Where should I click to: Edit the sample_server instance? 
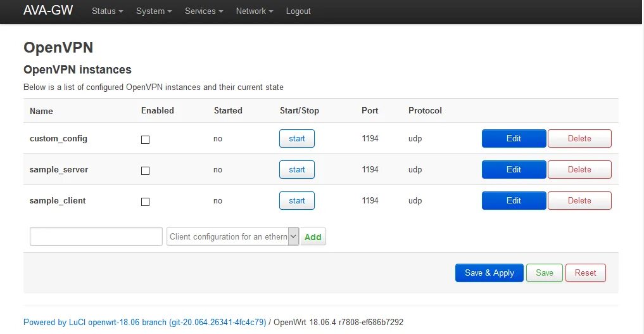coord(514,170)
